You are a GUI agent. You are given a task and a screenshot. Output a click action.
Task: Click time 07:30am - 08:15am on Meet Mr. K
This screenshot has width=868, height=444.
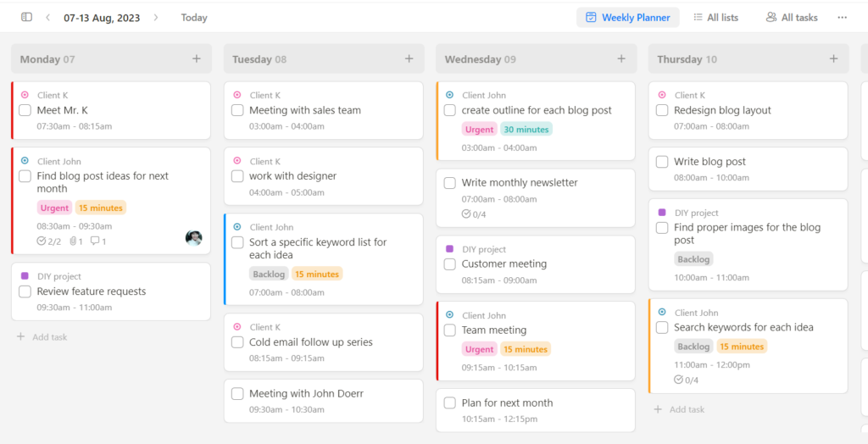point(75,126)
